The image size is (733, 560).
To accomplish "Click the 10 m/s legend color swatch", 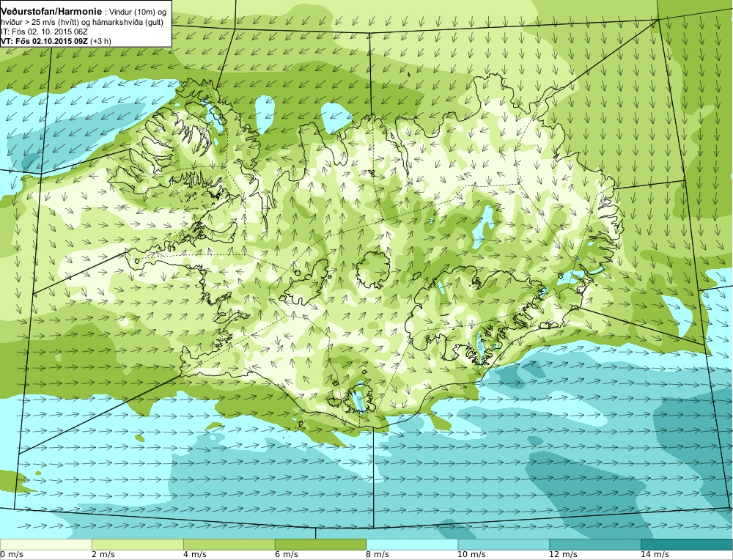I will 504,545.
